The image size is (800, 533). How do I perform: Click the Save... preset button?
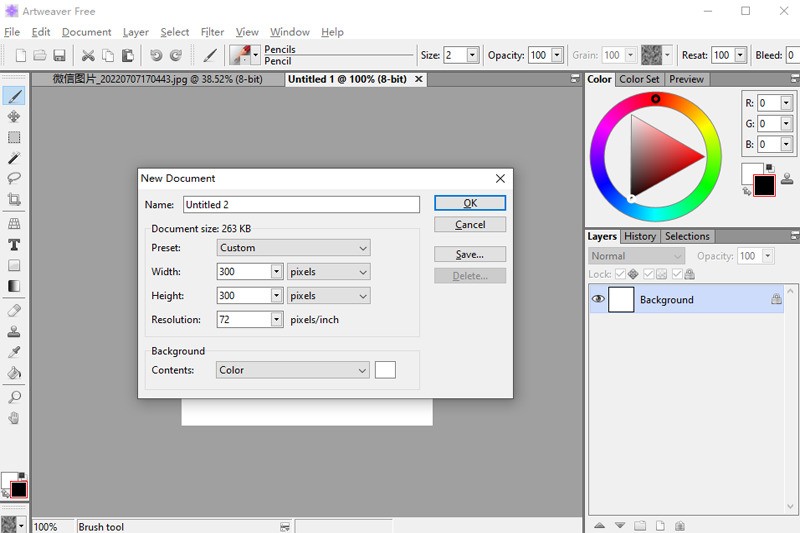[x=469, y=254]
